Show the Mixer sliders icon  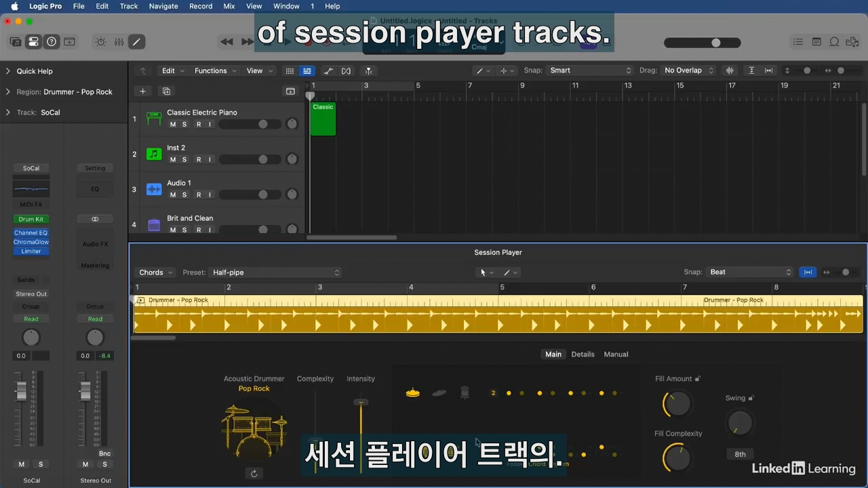click(119, 42)
